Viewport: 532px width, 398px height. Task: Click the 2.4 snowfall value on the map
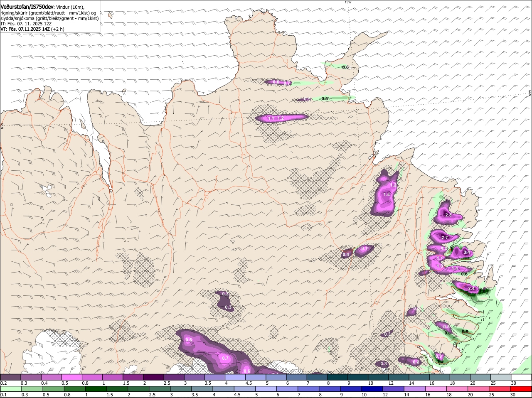(471, 288)
